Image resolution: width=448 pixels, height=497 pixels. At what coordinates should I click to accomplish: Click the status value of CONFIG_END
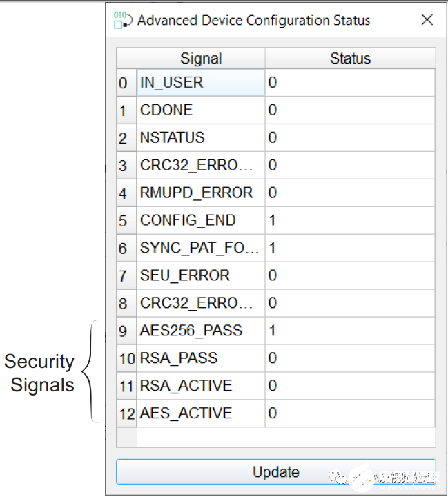coord(350,221)
